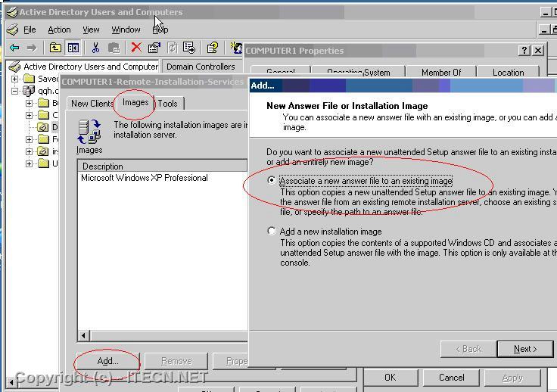Click the Export List toolbar icon
This screenshot has height=392, width=557.
click(x=189, y=48)
